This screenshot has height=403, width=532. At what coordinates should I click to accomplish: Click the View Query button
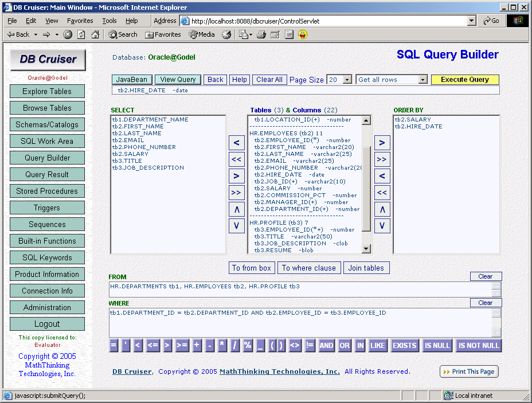[178, 80]
